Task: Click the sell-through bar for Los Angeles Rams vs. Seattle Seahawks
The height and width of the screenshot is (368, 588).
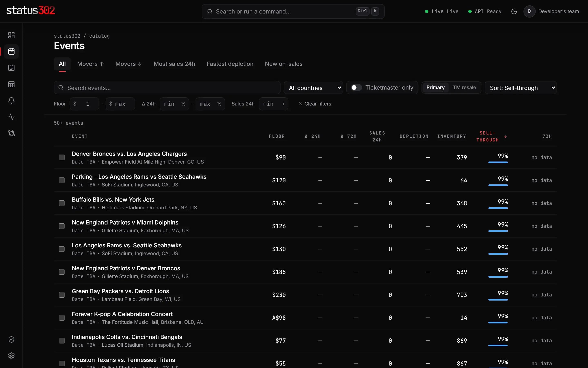Action: [498, 254]
